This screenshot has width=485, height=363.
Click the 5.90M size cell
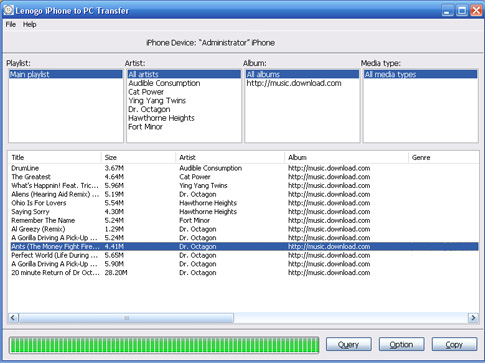(x=114, y=264)
